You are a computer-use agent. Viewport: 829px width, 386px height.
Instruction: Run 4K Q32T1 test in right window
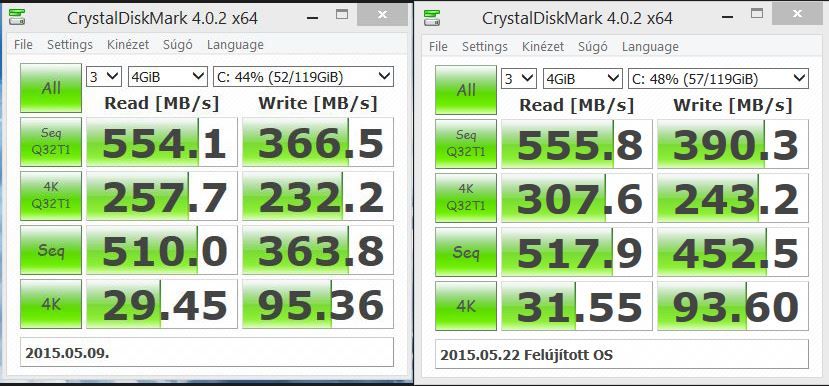pos(466,198)
